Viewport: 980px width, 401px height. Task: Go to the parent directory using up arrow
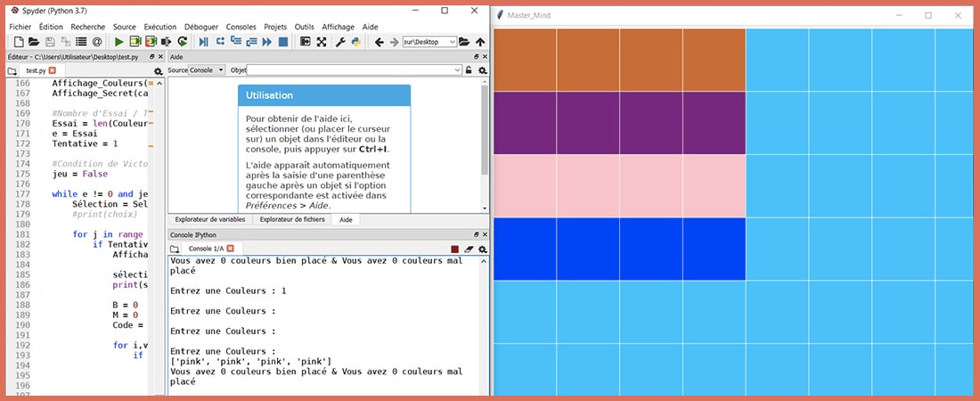point(480,42)
